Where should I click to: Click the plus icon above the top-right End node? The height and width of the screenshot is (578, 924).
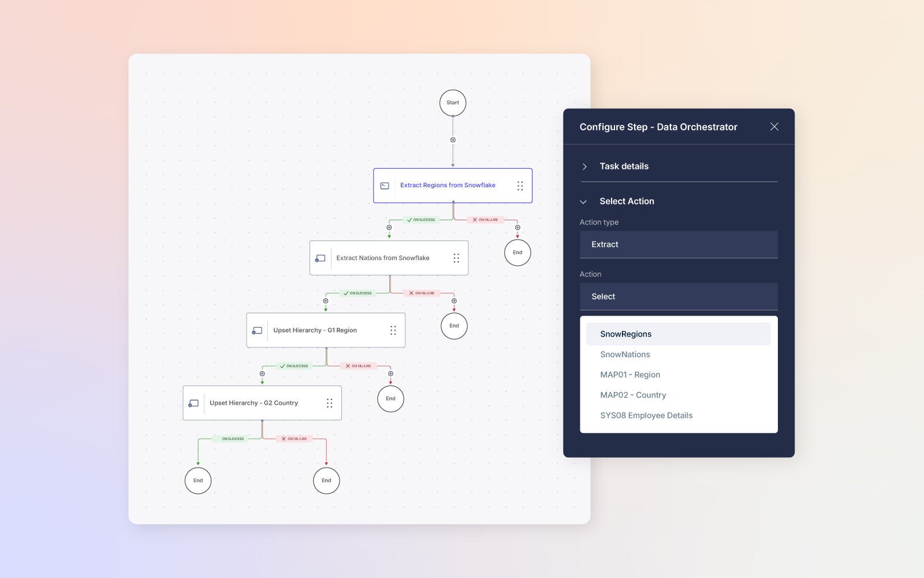[x=517, y=227]
